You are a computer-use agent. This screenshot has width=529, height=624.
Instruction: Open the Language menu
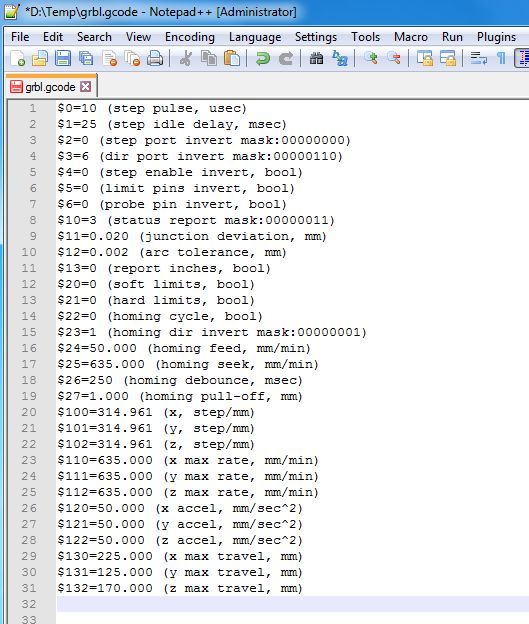[255, 37]
